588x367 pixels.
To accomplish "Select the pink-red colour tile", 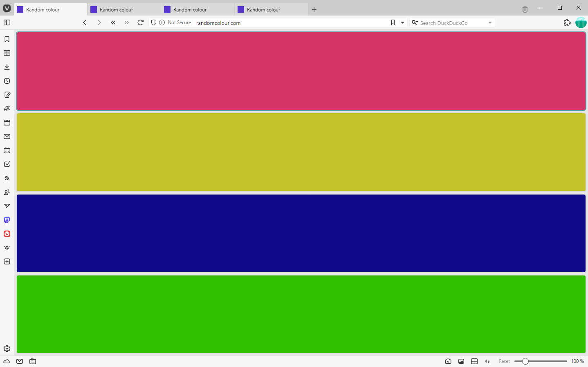I will point(301,71).
